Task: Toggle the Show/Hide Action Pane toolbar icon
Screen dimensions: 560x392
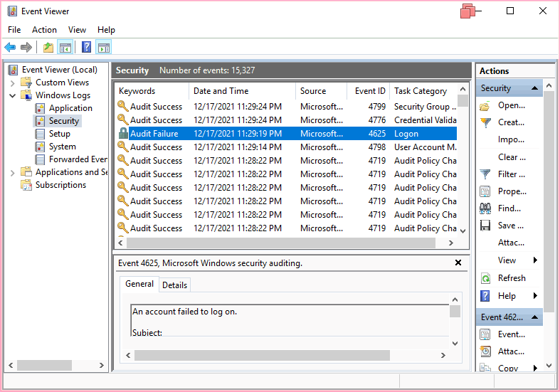Action: [x=104, y=48]
